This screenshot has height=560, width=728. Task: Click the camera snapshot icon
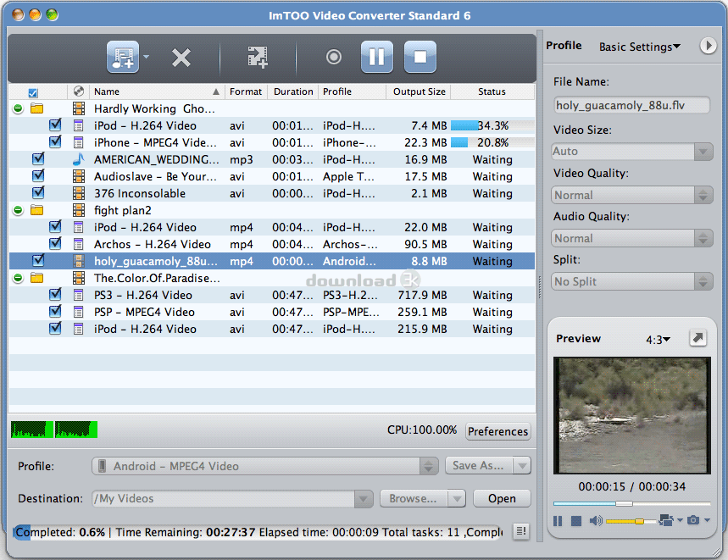point(693,520)
